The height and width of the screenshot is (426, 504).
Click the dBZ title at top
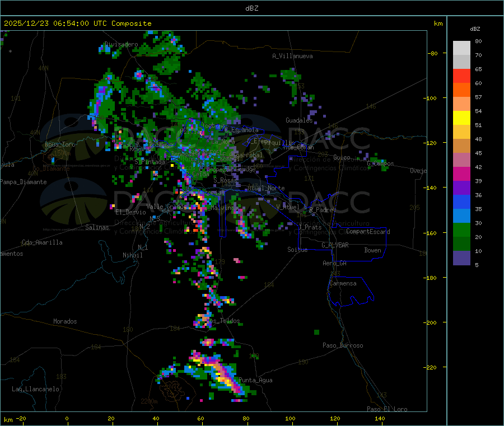click(251, 8)
